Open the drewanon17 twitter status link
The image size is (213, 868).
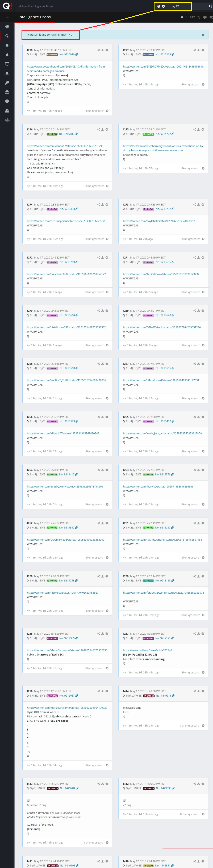[65, 146]
